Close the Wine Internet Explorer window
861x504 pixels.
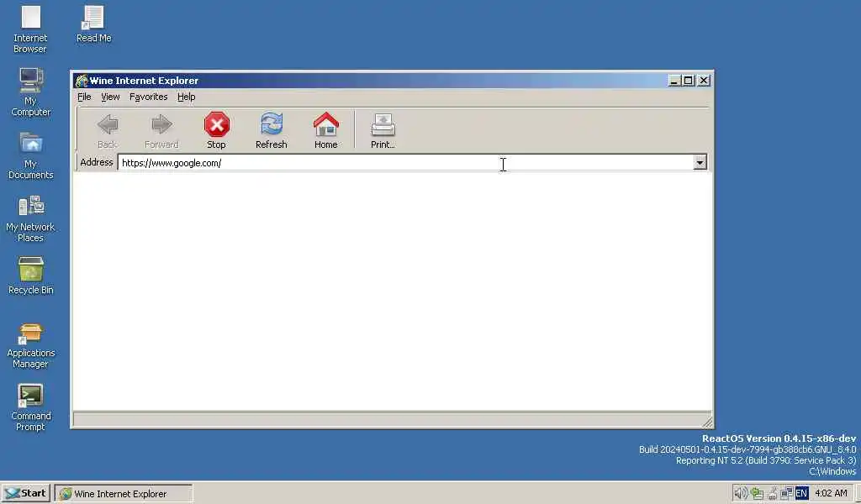(x=704, y=81)
